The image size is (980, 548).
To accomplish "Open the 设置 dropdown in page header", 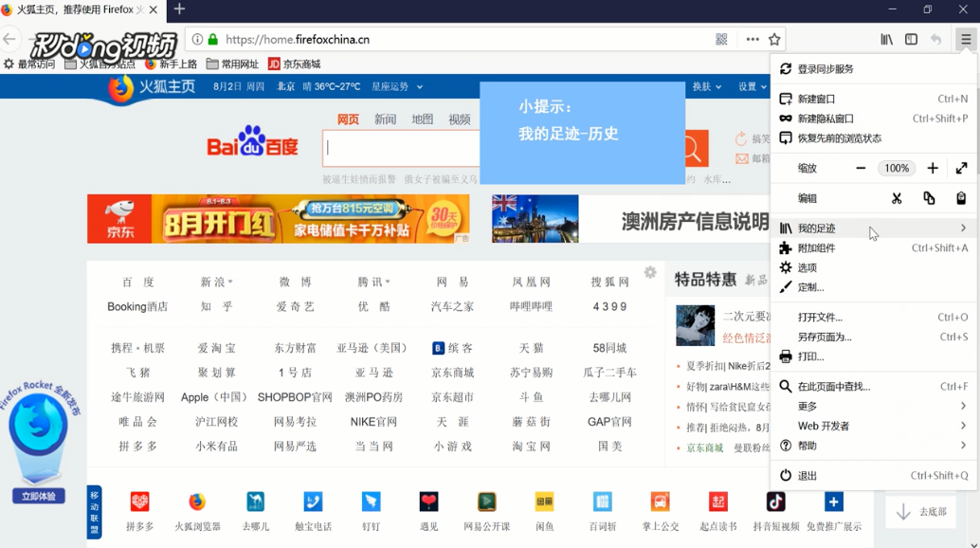I will click(753, 87).
